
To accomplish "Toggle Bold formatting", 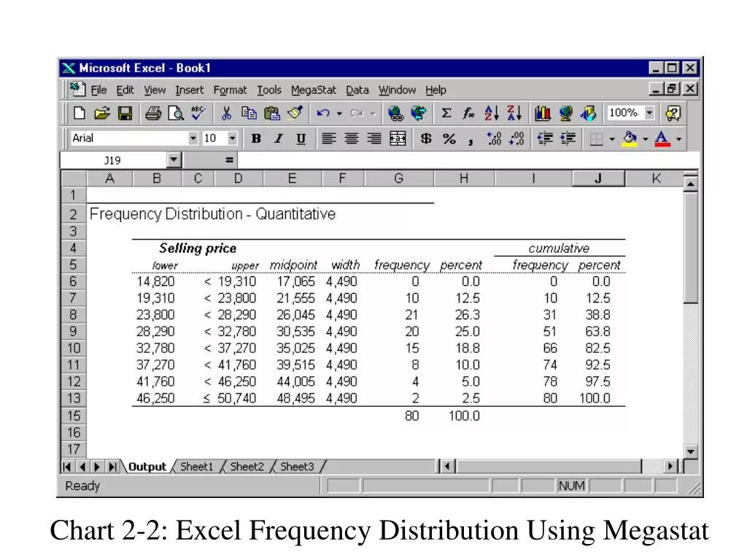I will pyautogui.click(x=256, y=139).
